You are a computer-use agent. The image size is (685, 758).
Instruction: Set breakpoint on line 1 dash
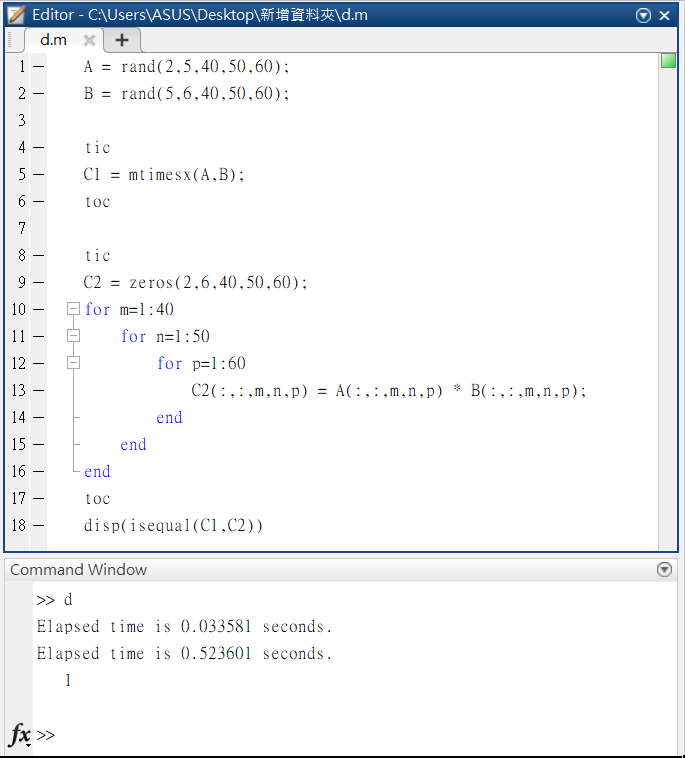point(38,66)
